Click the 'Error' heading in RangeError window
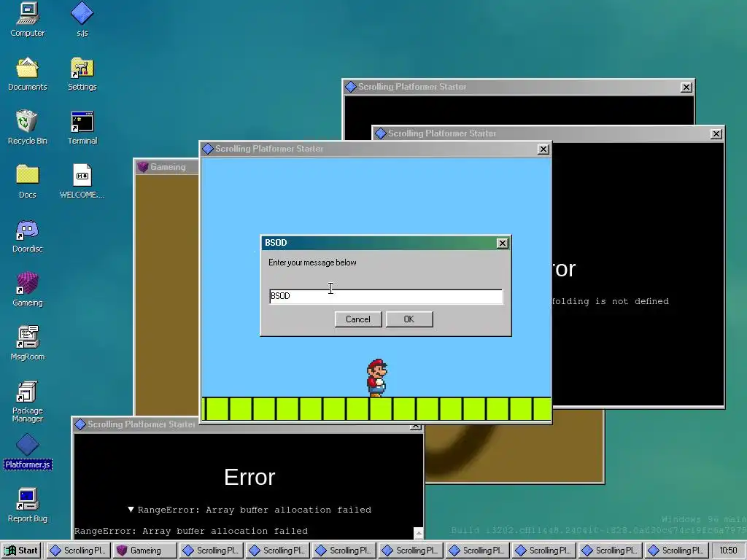This screenshot has width=747, height=560. click(249, 477)
